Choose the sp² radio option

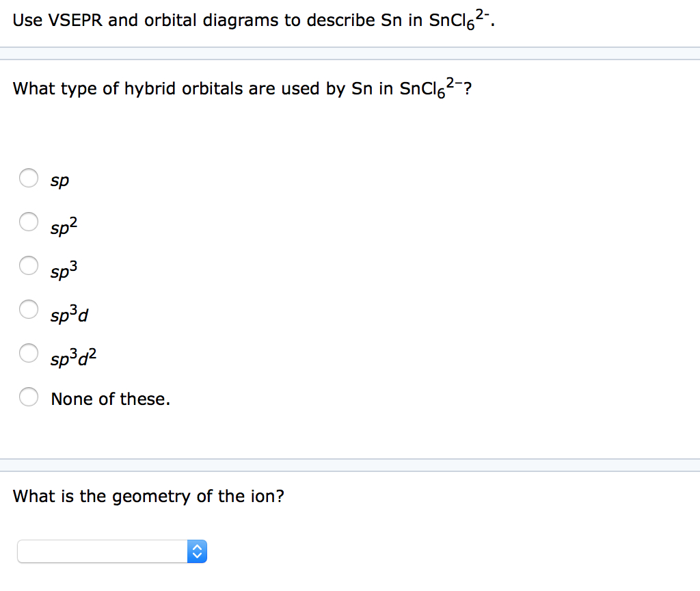[x=29, y=222]
